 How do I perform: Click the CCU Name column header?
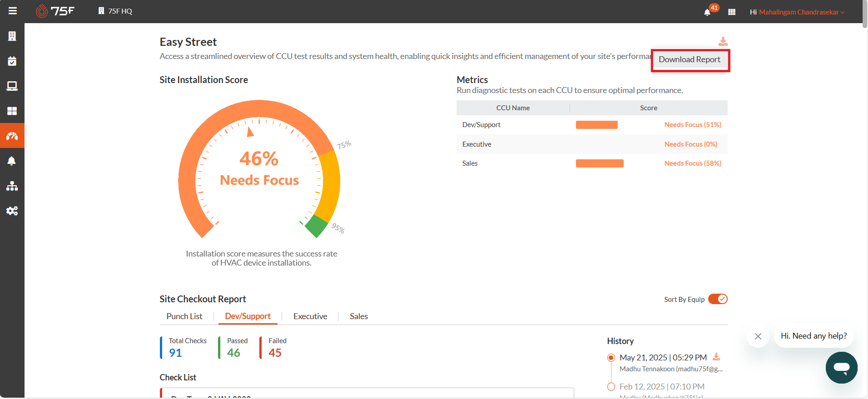pos(513,108)
